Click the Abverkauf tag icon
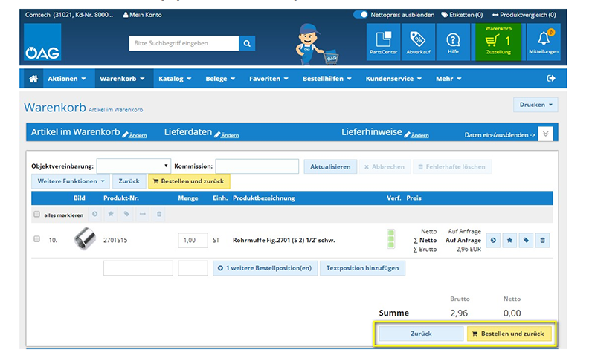 (x=418, y=42)
